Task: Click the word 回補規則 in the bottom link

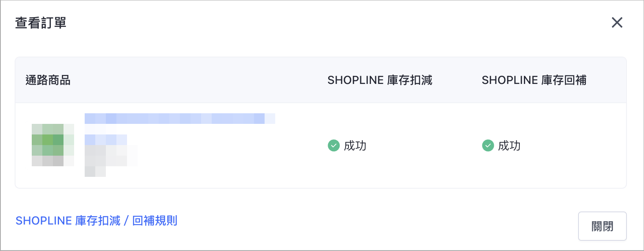Action: [155, 220]
